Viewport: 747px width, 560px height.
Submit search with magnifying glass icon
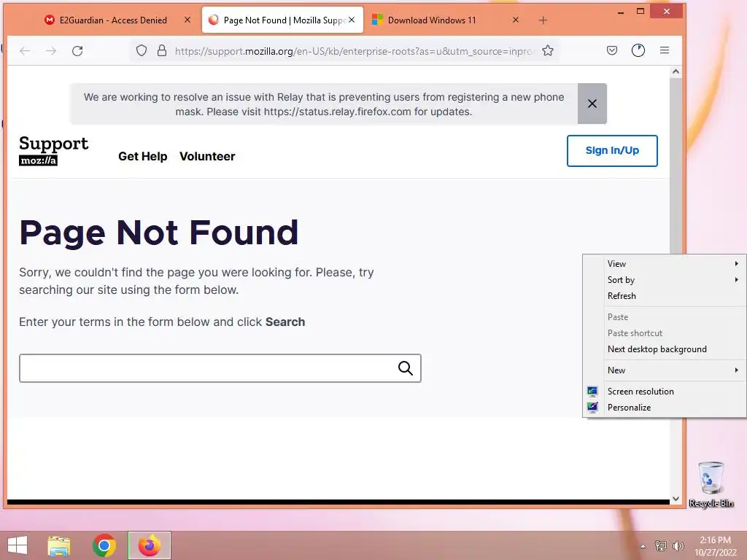pyautogui.click(x=406, y=368)
